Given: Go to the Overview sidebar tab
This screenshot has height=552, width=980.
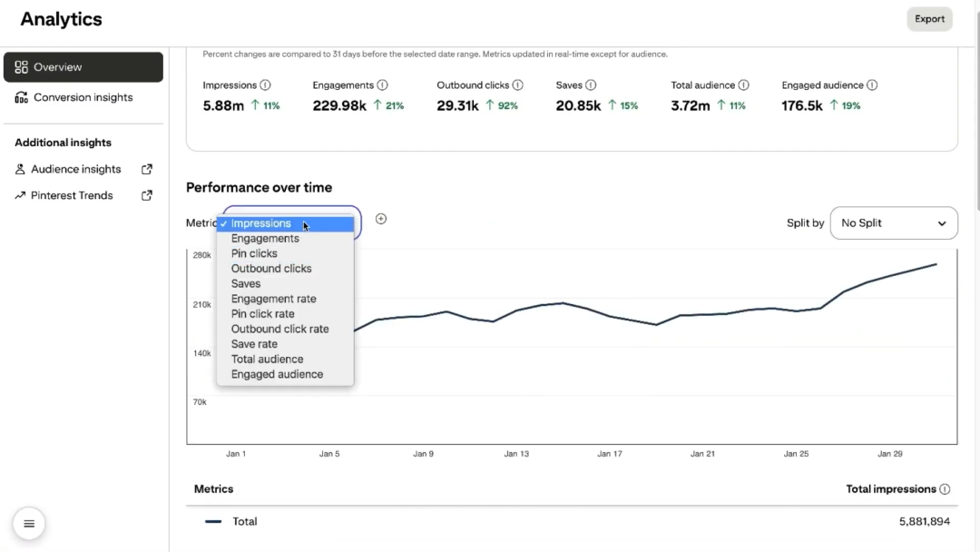Looking at the screenshot, I should [83, 67].
